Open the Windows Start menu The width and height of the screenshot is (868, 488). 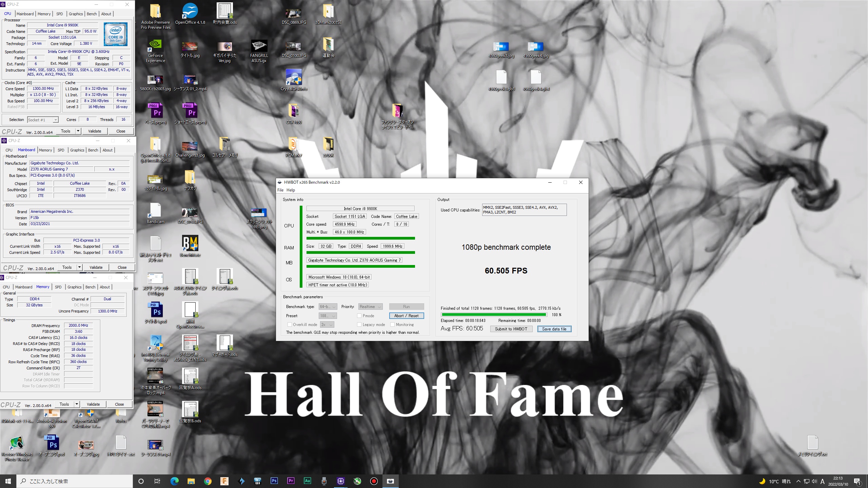(8, 481)
